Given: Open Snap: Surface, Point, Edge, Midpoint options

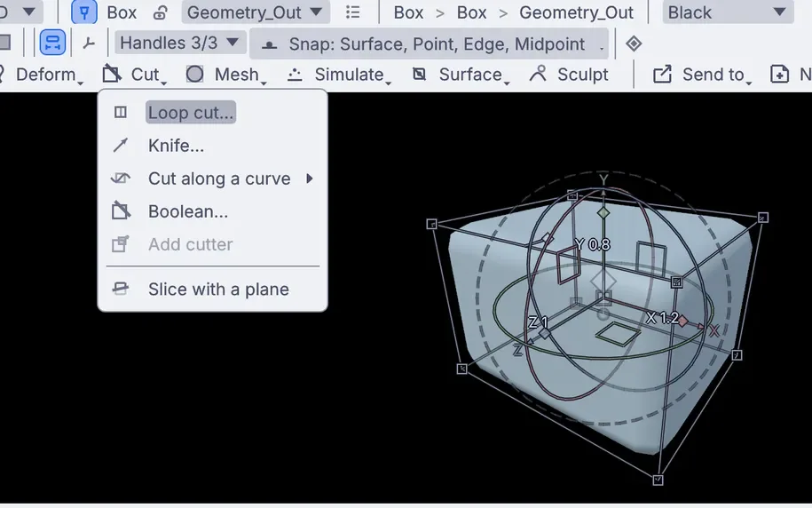Looking at the screenshot, I should [x=429, y=44].
